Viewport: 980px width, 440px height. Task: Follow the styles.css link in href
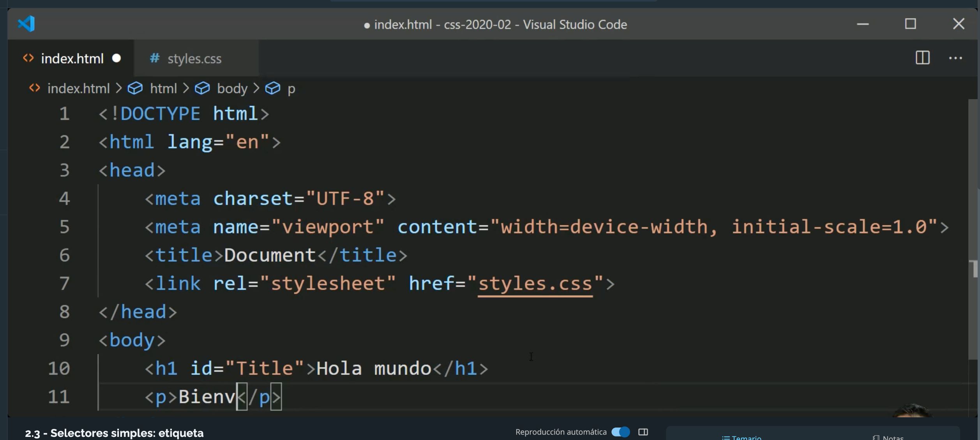tap(535, 284)
